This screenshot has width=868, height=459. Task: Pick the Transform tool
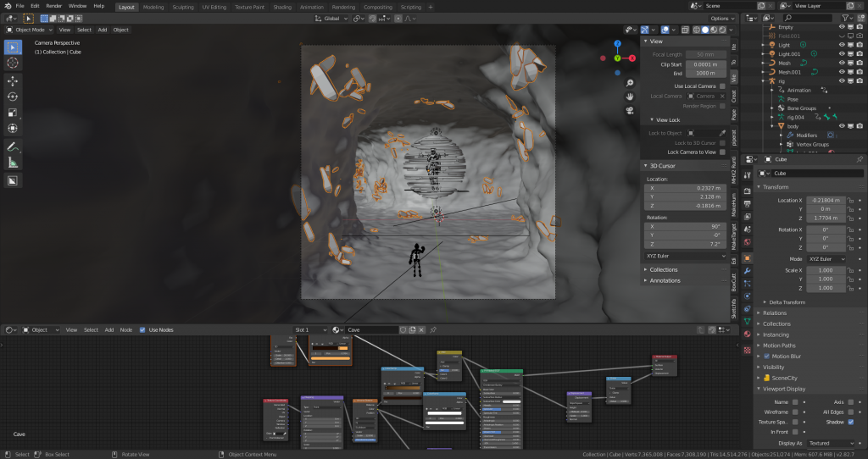click(x=13, y=128)
